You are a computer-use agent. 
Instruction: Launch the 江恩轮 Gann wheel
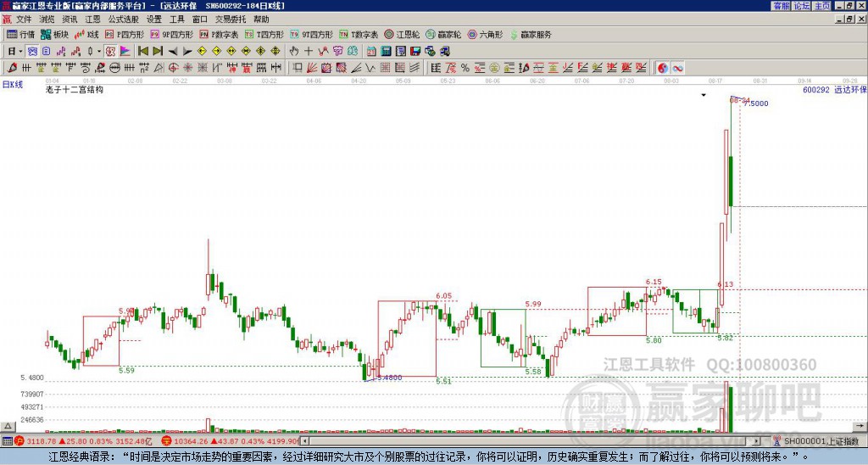click(x=402, y=34)
